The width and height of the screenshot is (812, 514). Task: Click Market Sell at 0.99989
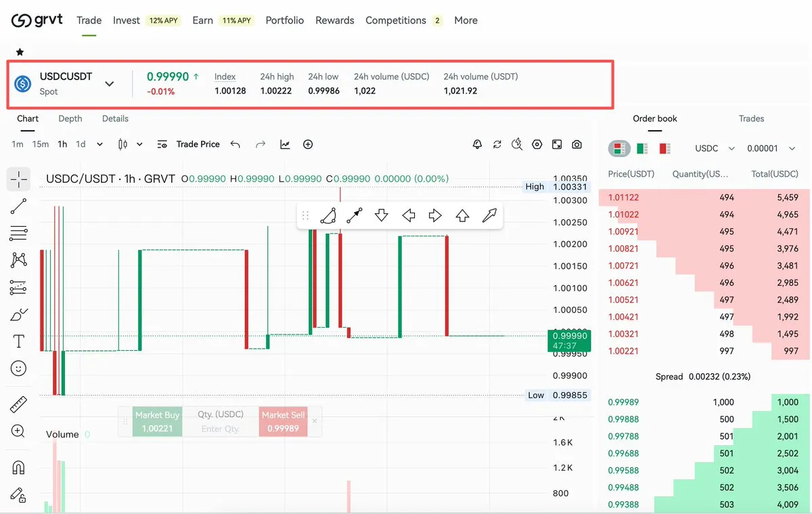tap(283, 421)
